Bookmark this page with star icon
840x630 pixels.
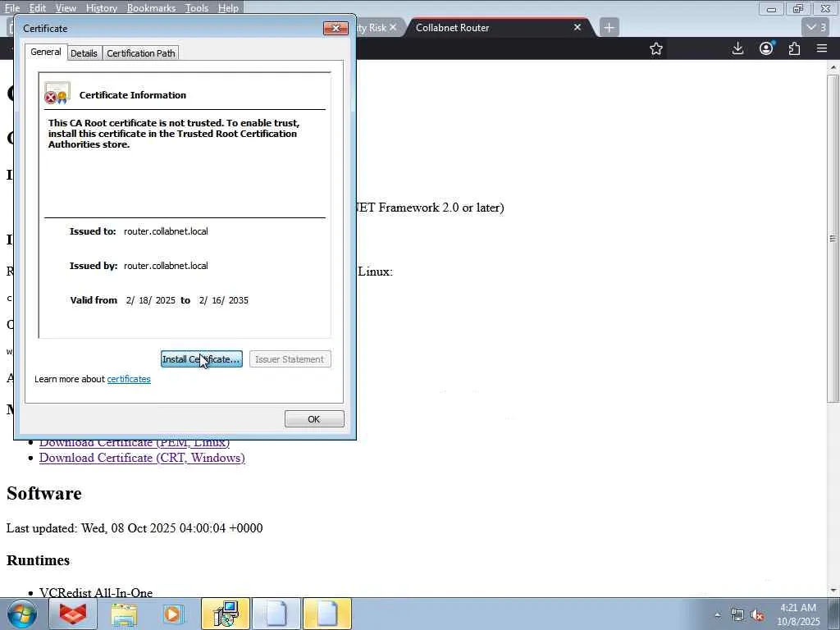656,48
